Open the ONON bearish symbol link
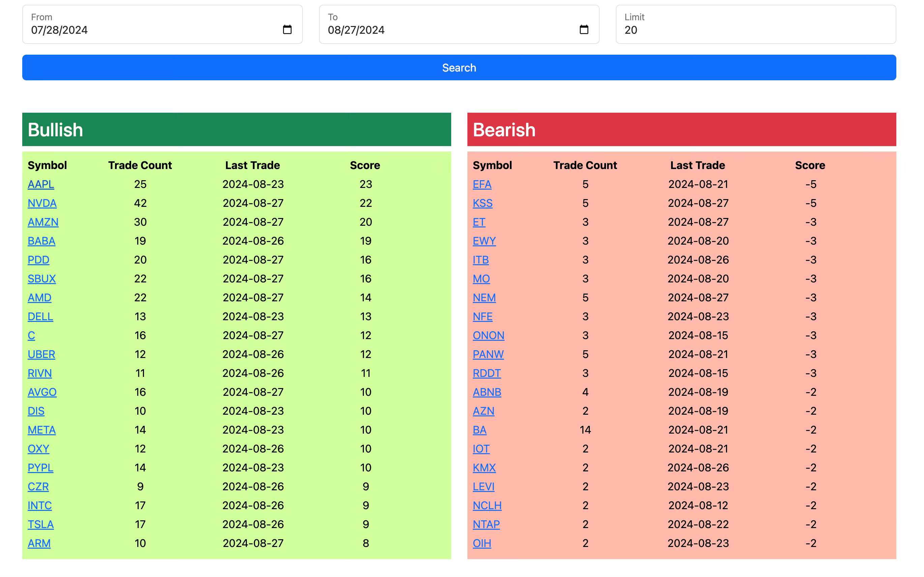 coord(489,335)
